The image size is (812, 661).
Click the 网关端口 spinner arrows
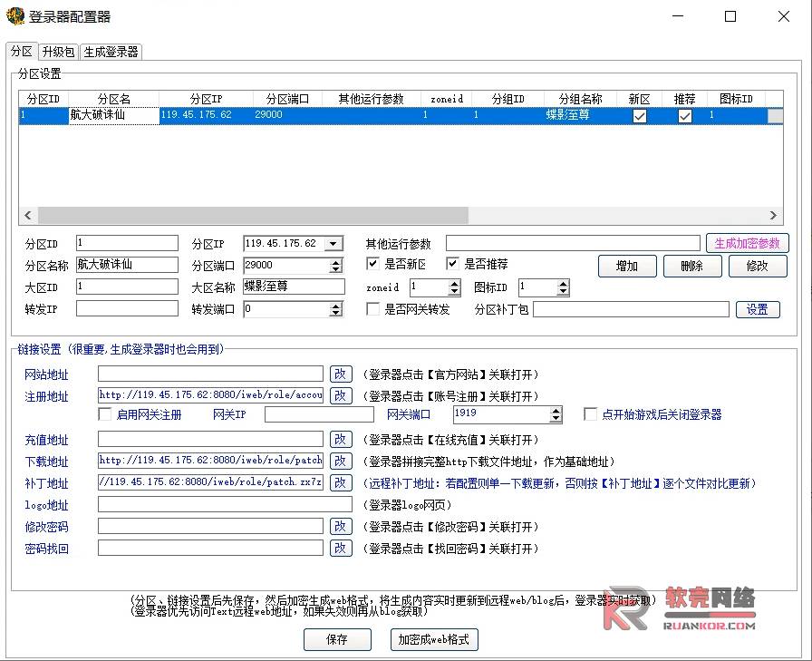(556, 413)
